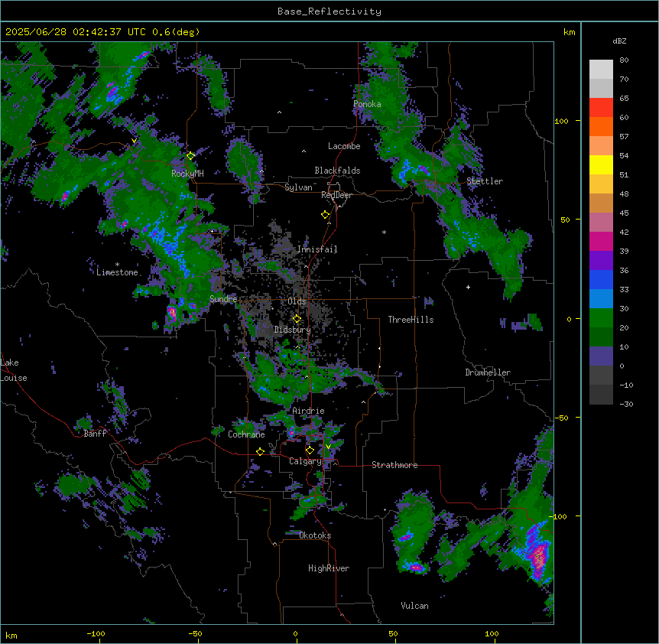Pick the red 65 dBZ legend swatch
Screen dimensions: 659x644
pyautogui.click(x=601, y=107)
